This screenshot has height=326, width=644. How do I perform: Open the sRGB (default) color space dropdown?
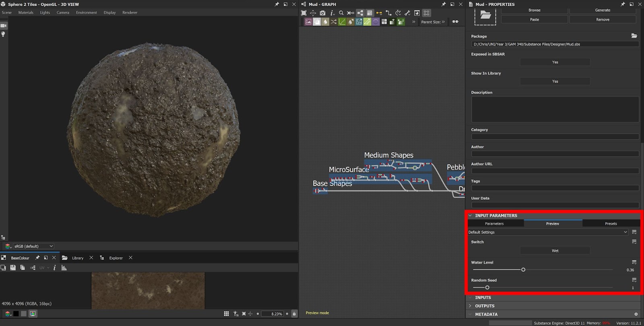(33, 246)
